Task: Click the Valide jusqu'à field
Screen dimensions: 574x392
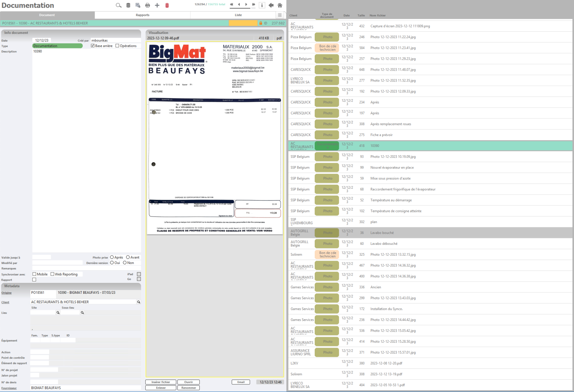Action: coord(42,257)
